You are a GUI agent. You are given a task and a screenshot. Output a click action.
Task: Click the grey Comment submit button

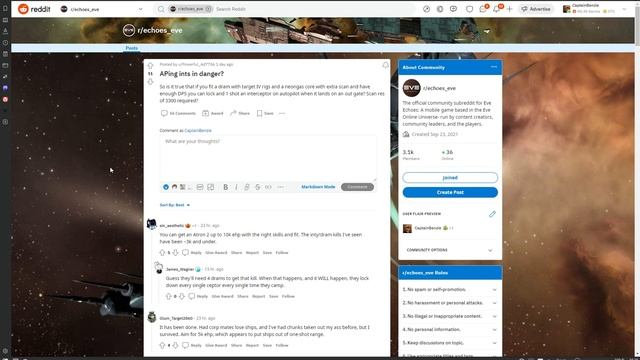pyautogui.click(x=357, y=187)
